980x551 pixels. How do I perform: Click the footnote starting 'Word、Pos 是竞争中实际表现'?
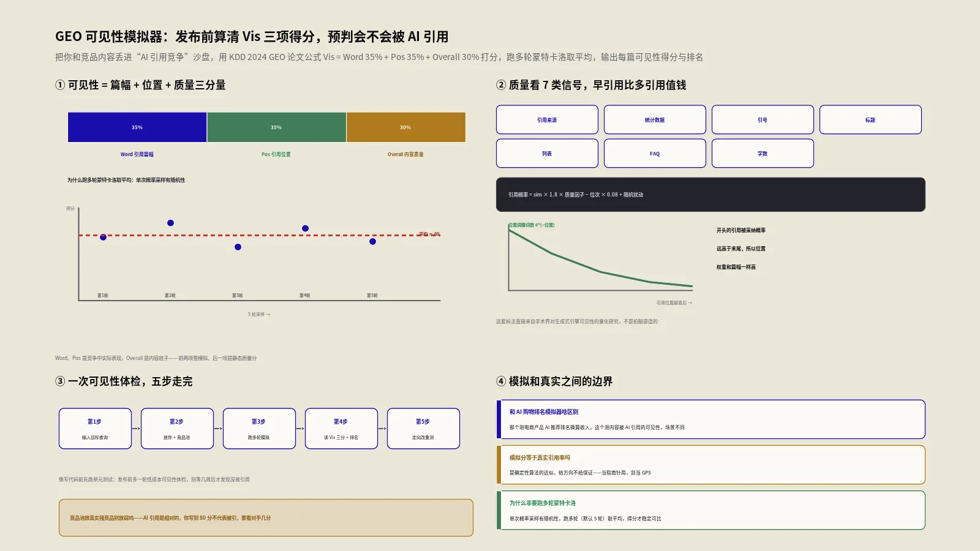156,358
